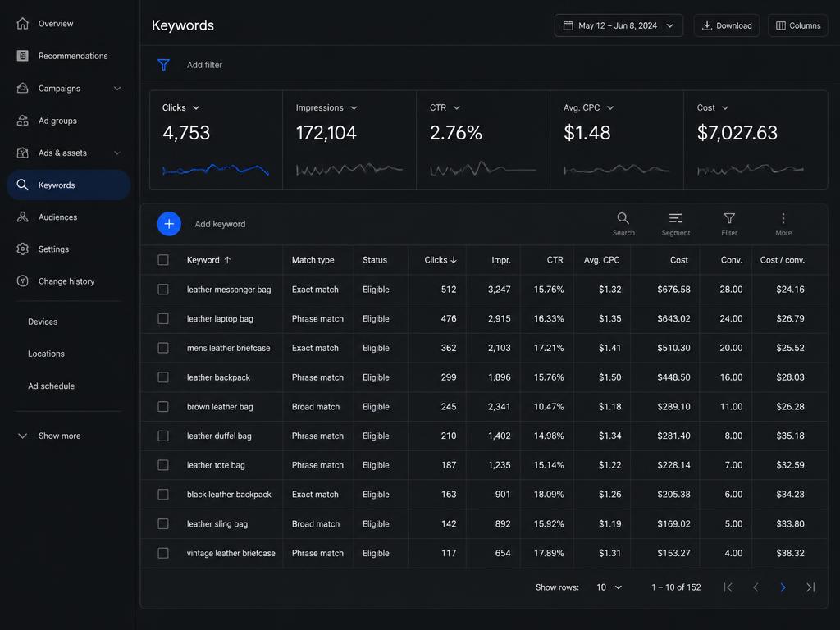Open the Show rows count dropdown
The image size is (840, 630).
(x=609, y=587)
